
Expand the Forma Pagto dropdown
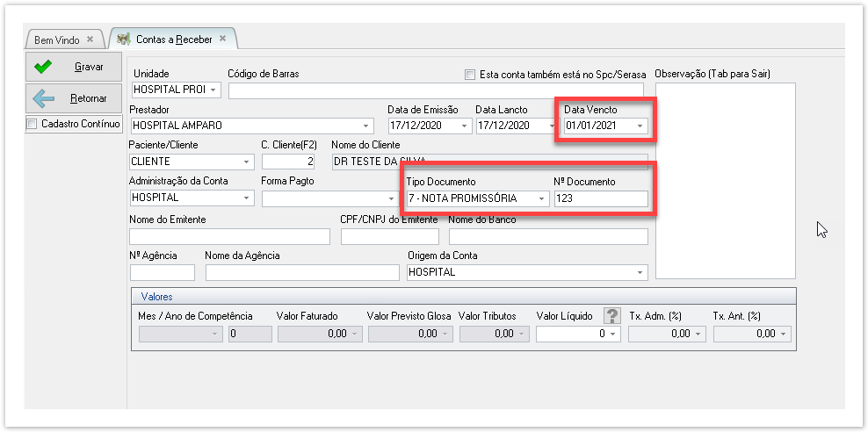[x=391, y=198]
